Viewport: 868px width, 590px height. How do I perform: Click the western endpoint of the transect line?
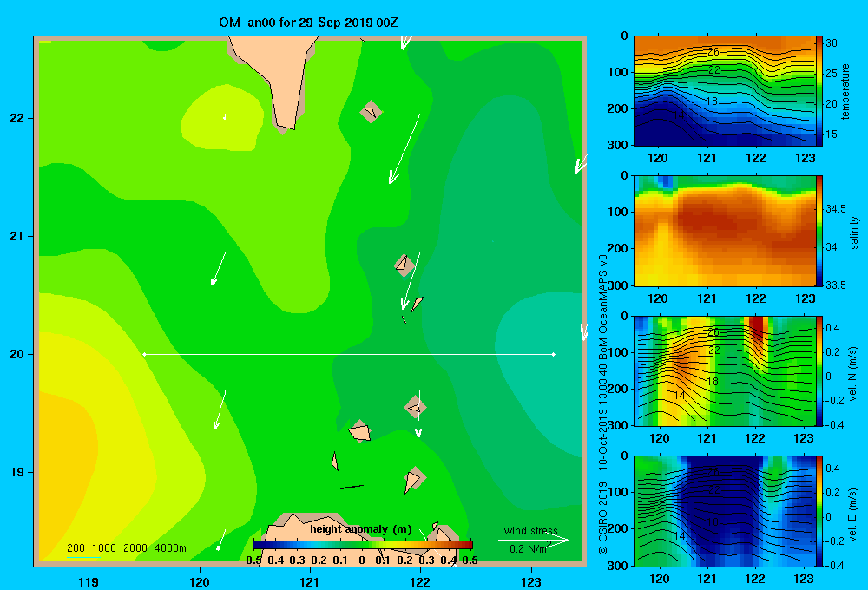coord(144,354)
